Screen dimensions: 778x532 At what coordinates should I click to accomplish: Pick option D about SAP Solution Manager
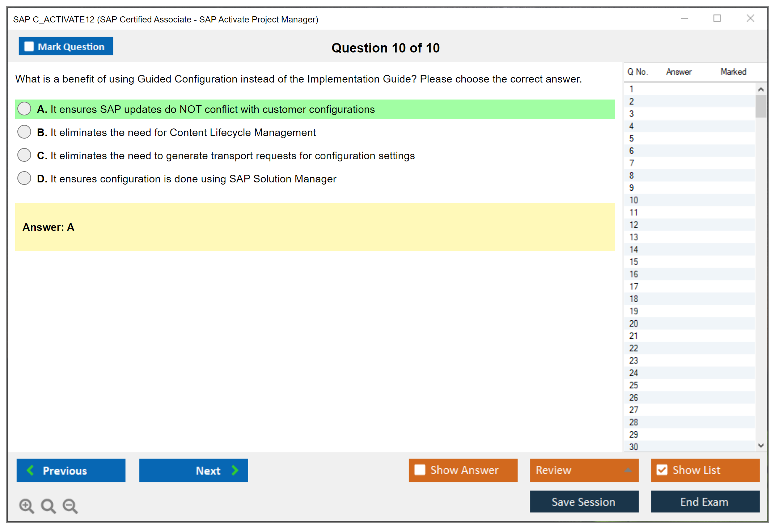pos(24,178)
